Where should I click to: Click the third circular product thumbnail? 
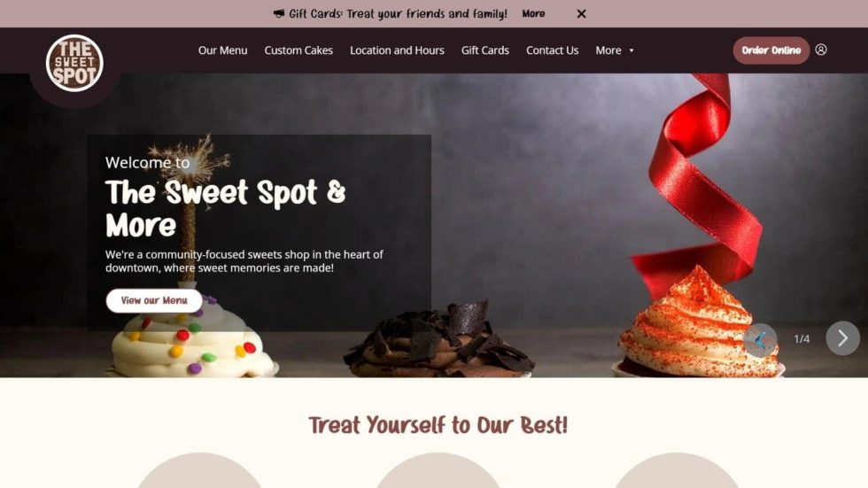[677, 470]
